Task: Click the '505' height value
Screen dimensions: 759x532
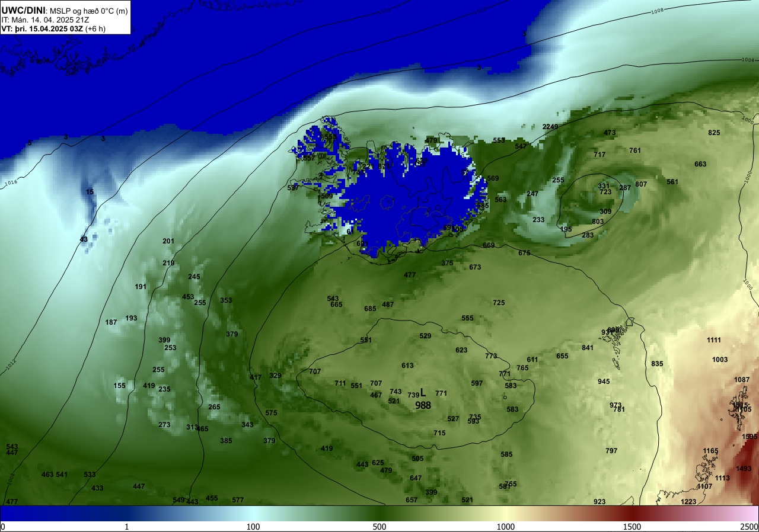Action: pyautogui.click(x=417, y=459)
